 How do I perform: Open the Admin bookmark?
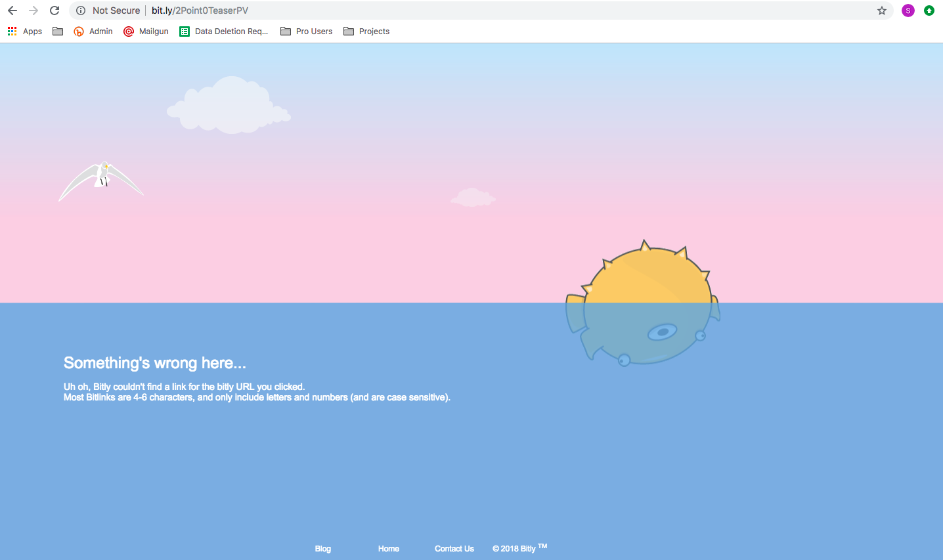pyautogui.click(x=93, y=32)
